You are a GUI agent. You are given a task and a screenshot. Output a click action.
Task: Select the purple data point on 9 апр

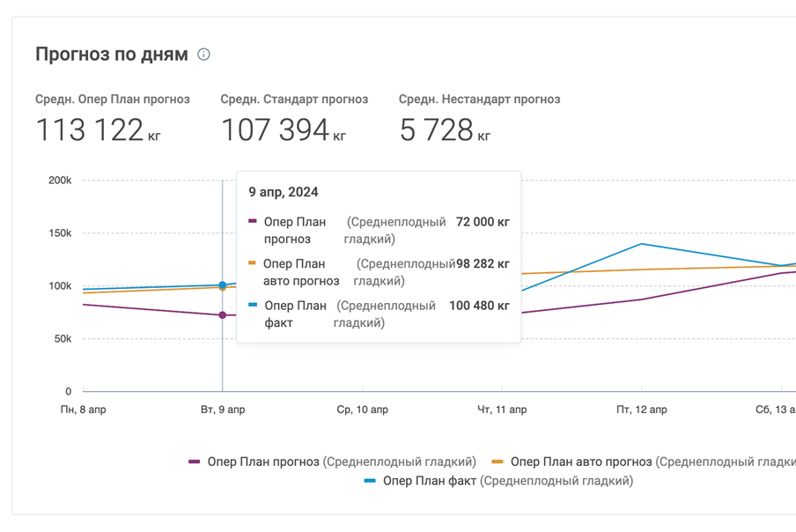pos(222,315)
